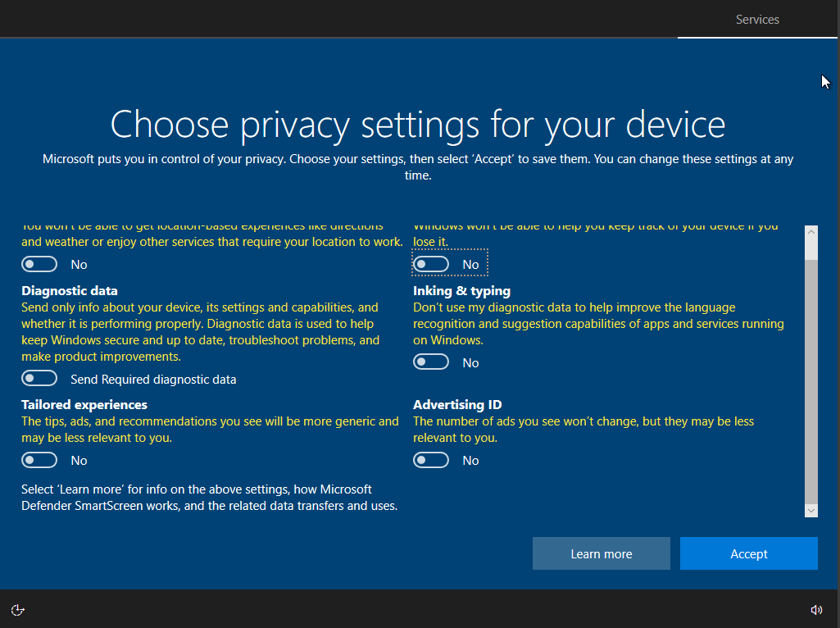This screenshot has height=628, width=840.
Task: Open the Ease of Access icon
Action: 18,609
